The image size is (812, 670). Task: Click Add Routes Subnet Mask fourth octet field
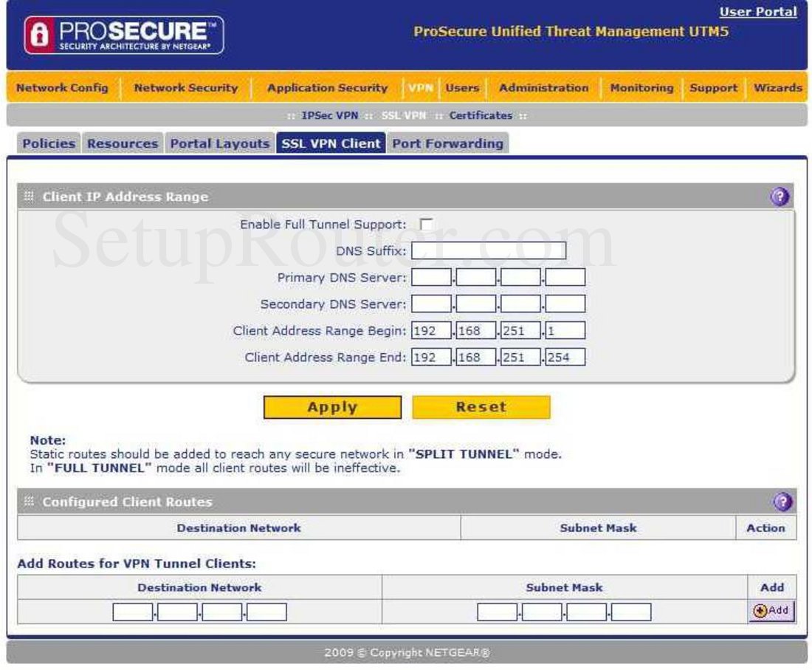click(x=630, y=612)
